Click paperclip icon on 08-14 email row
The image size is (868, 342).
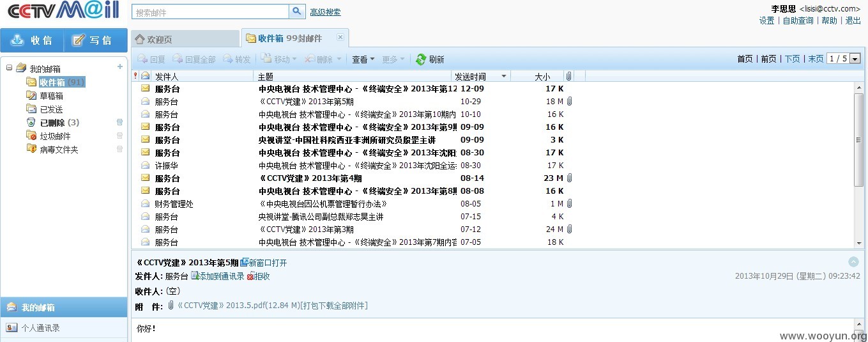(569, 178)
